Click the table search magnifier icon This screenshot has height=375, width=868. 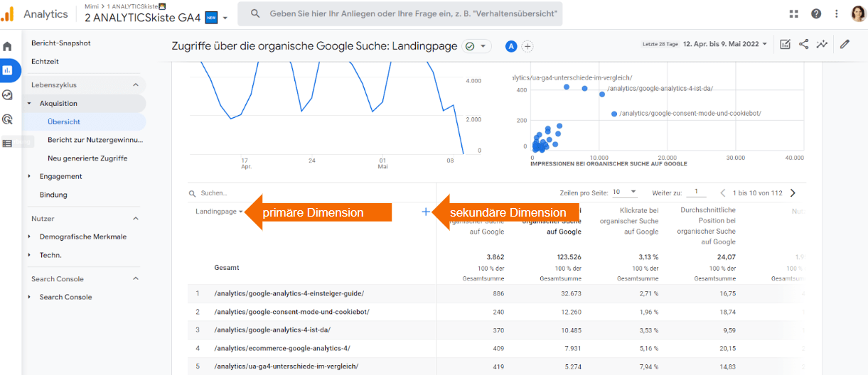(x=192, y=193)
